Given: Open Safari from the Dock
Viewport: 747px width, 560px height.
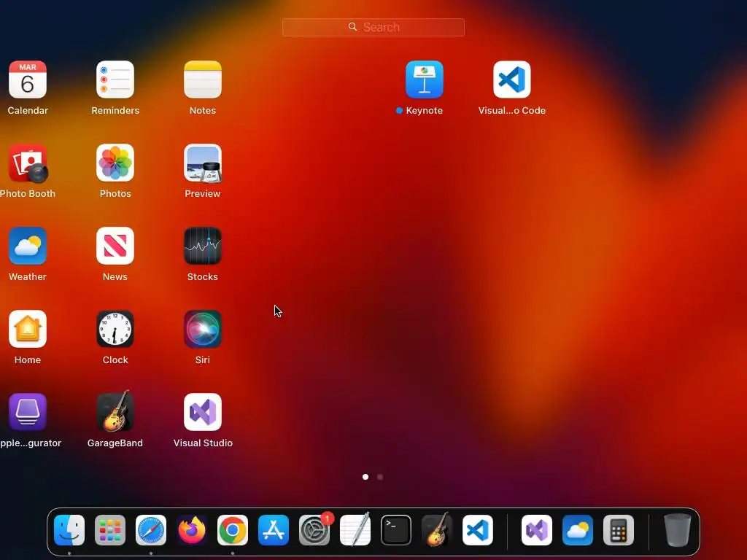Looking at the screenshot, I should tap(151, 530).
